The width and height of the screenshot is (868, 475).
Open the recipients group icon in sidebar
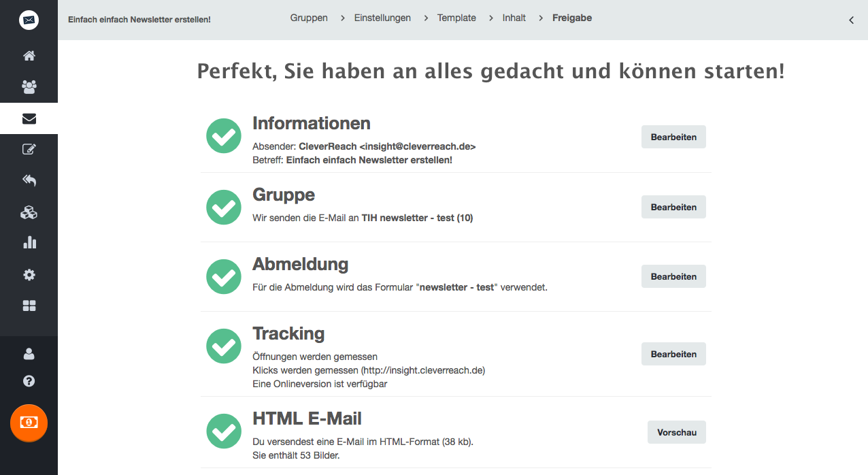(x=29, y=87)
